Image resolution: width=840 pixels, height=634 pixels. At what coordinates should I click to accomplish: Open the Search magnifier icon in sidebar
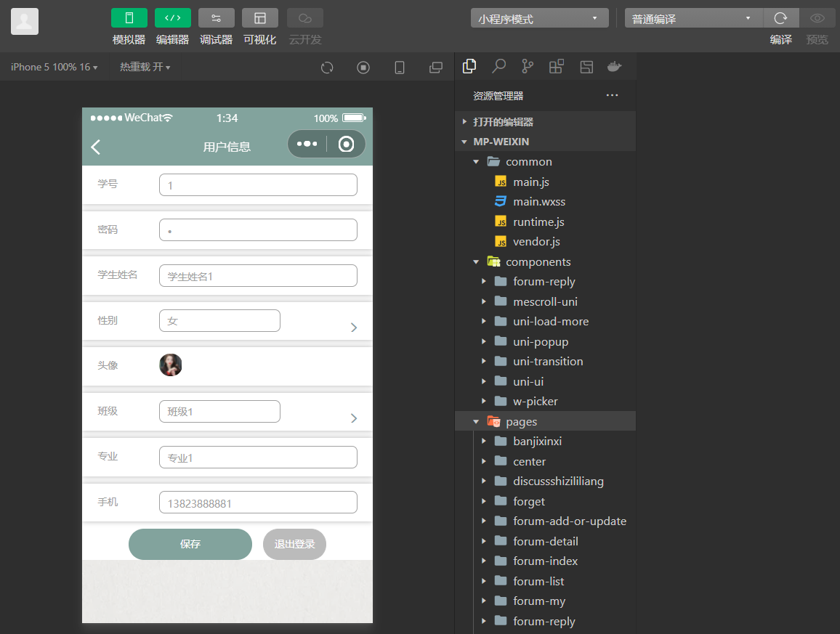pos(498,66)
